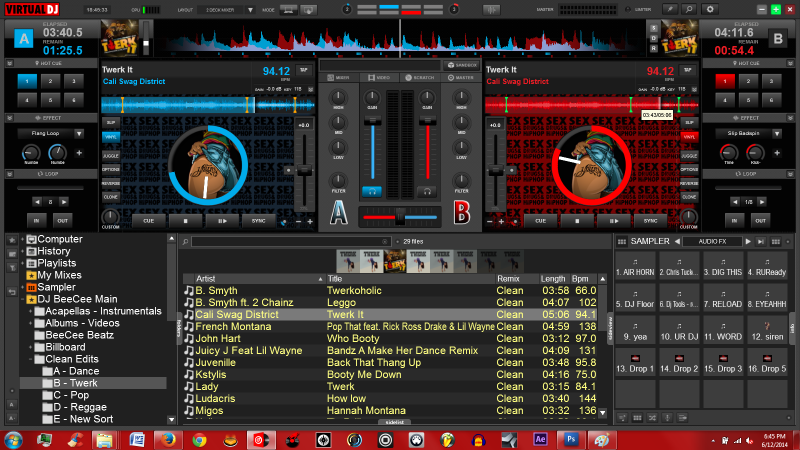
Task: Trigger AIR HORN sampler pad
Action: (x=635, y=266)
